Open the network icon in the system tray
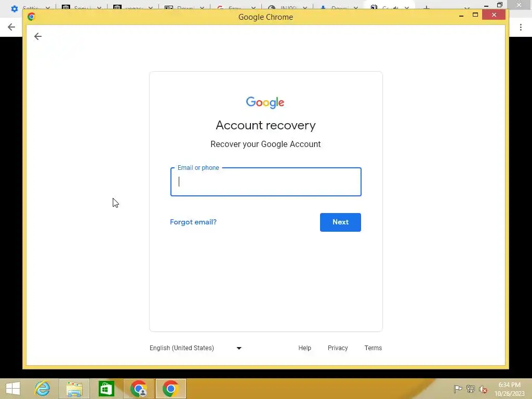This screenshot has height=399, width=532. (x=471, y=389)
